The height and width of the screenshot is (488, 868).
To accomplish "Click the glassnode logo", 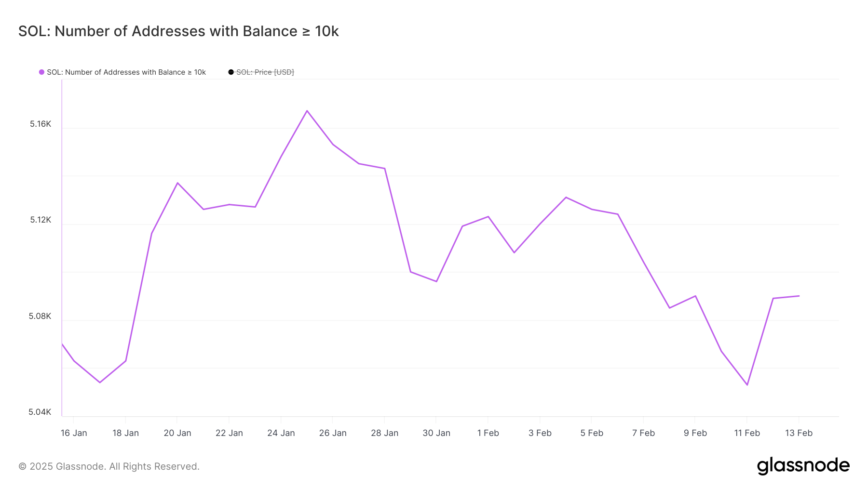I will 803,466.
